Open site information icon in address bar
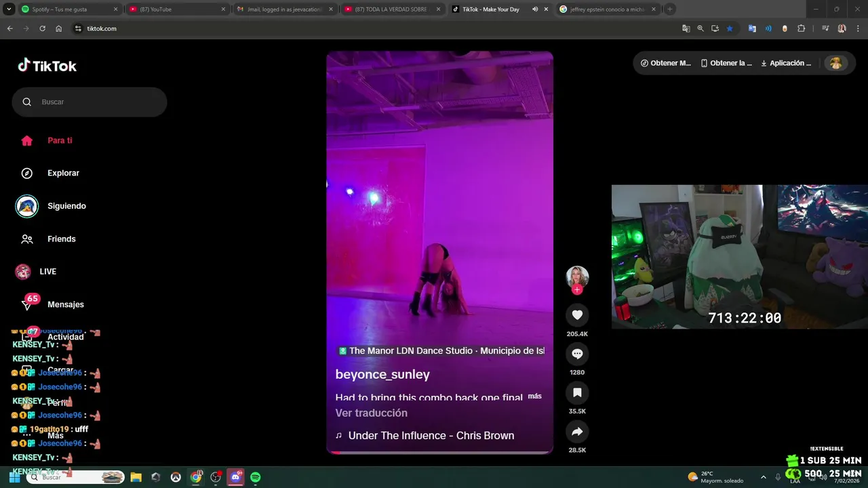This screenshot has height=488, width=868. coord(78,28)
